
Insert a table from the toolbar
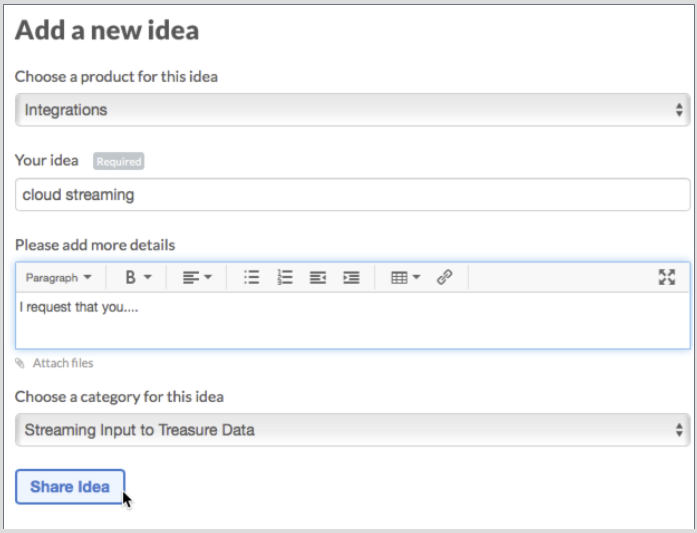pos(399,277)
